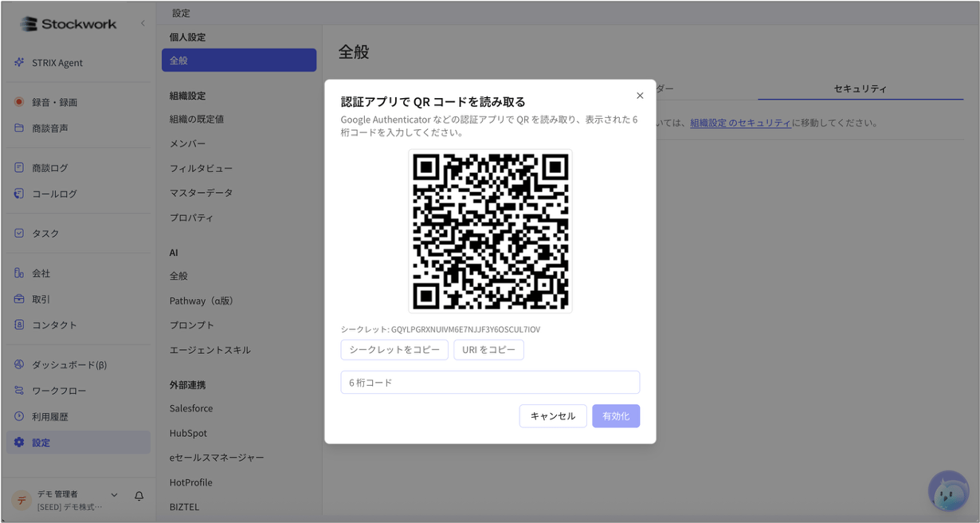Image resolution: width=980 pixels, height=523 pixels.
Task: Click URI をコピー button
Action: (489, 349)
